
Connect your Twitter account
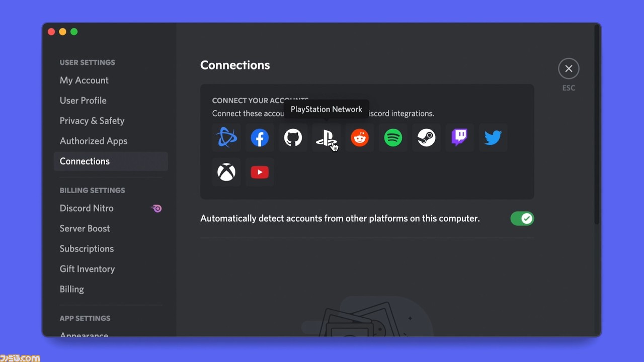click(x=493, y=138)
